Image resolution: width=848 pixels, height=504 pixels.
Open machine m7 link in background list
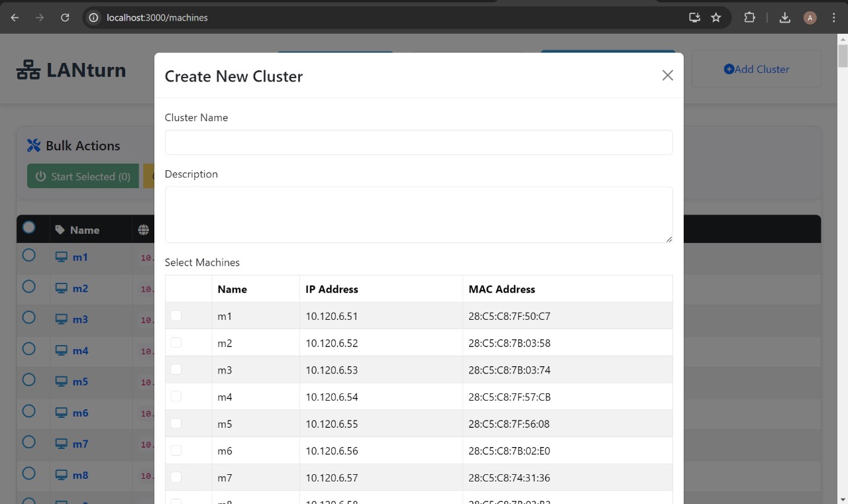click(x=80, y=444)
